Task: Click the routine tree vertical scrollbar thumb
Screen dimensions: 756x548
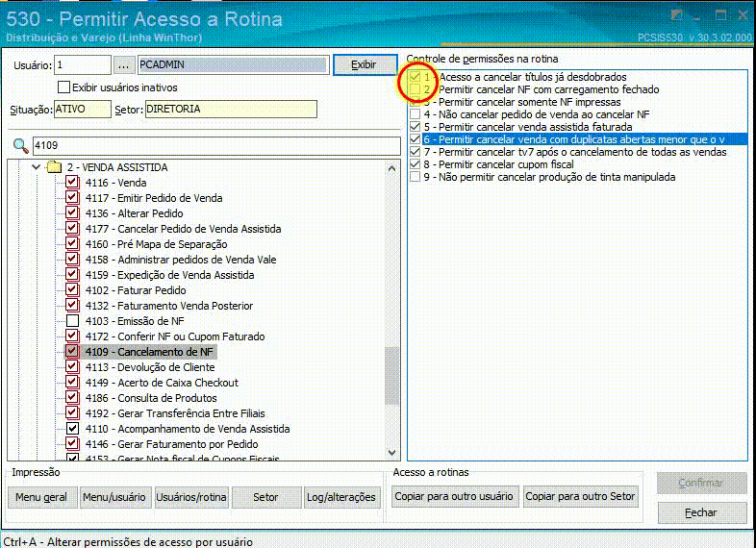Action: (x=392, y=376)
